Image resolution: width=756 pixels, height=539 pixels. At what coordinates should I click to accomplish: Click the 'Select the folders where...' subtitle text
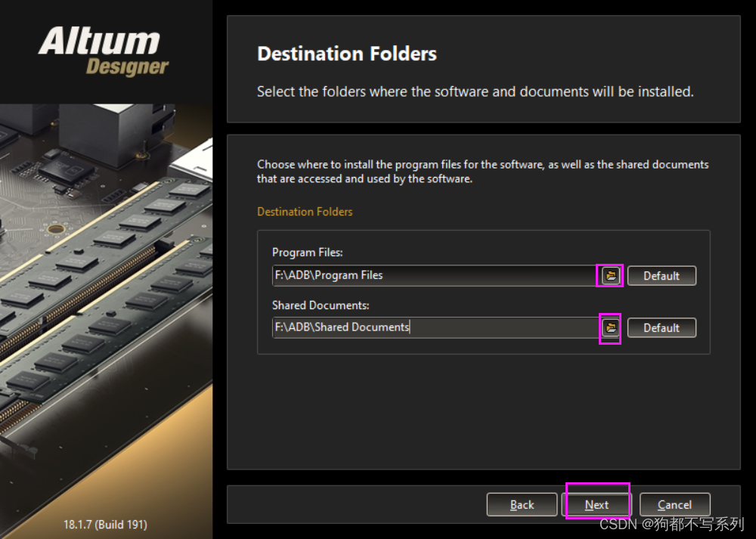(476, 91)
